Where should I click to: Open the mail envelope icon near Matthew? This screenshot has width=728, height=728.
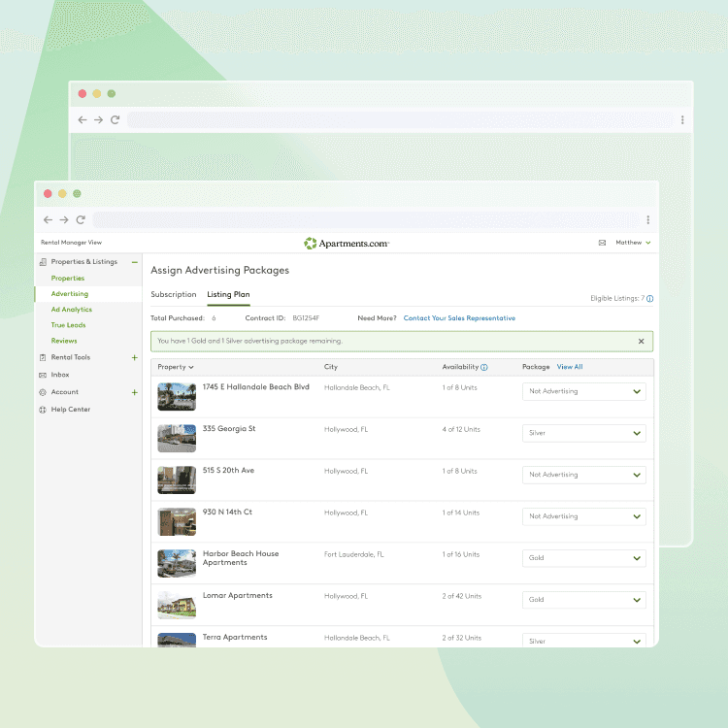602,243
